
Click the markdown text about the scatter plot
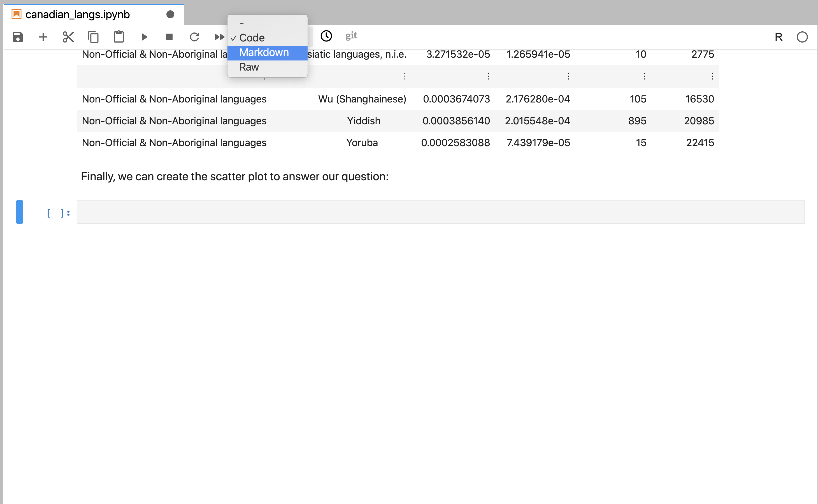click(x=235, y=176)
